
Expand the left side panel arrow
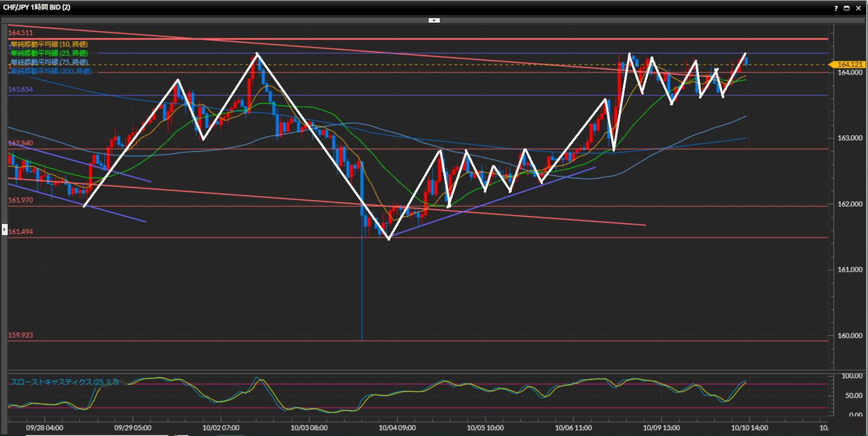click(5, 230)
